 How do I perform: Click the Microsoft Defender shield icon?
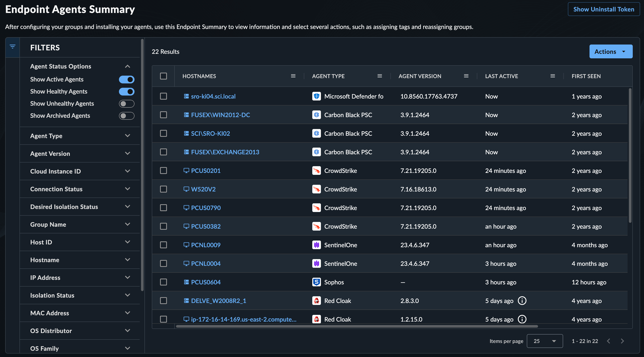tap(317, 96)
